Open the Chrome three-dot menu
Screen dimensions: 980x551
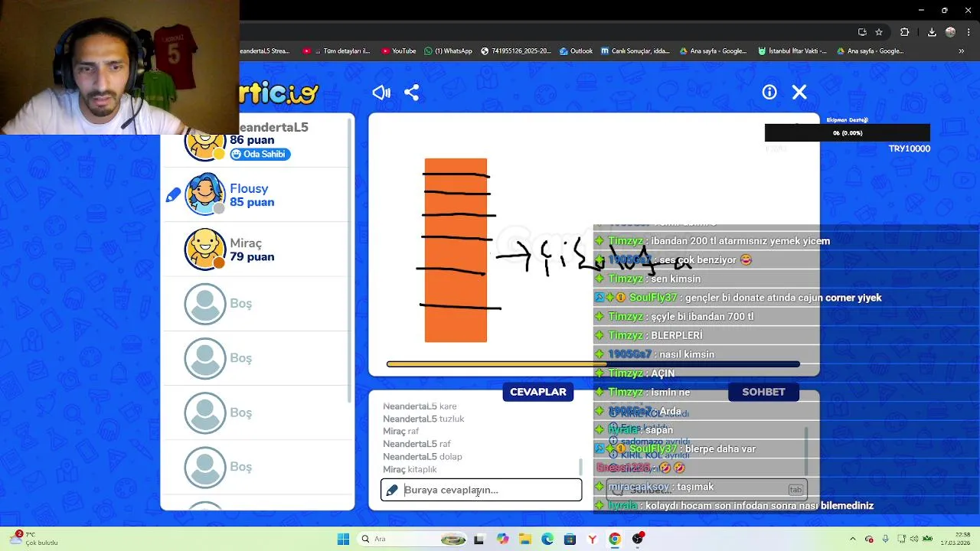pos(967,32)
